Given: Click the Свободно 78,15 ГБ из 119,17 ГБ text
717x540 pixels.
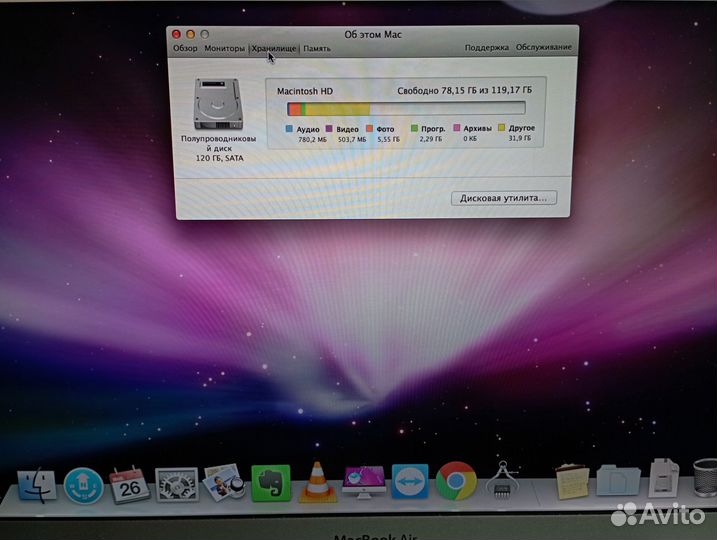Looking at the screenshot, I should [465, 90].
